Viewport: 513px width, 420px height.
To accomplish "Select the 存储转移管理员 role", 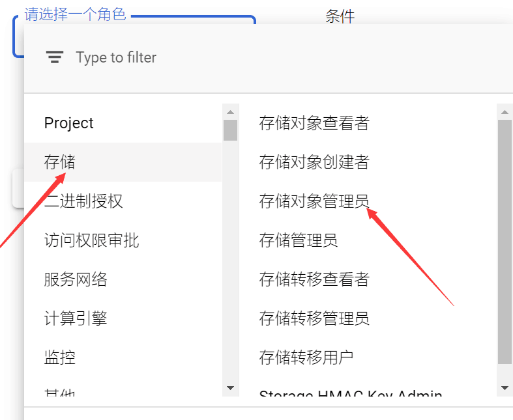I will (x=314, y=318).
